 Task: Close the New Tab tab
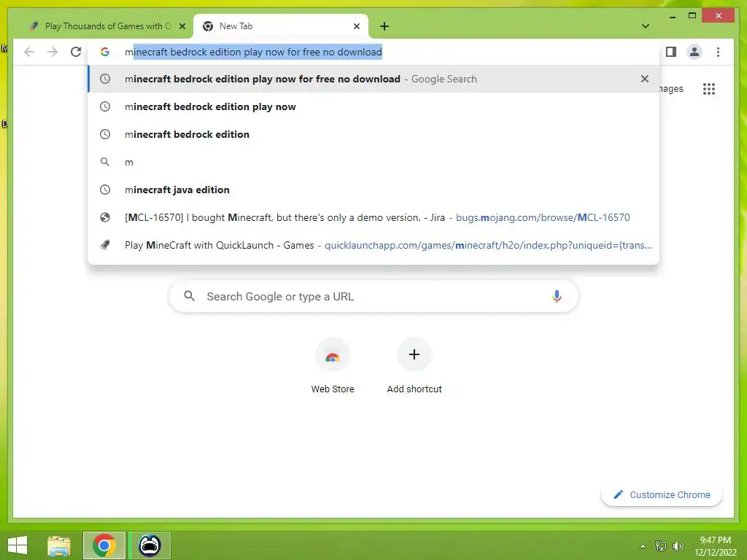(356, 26)
